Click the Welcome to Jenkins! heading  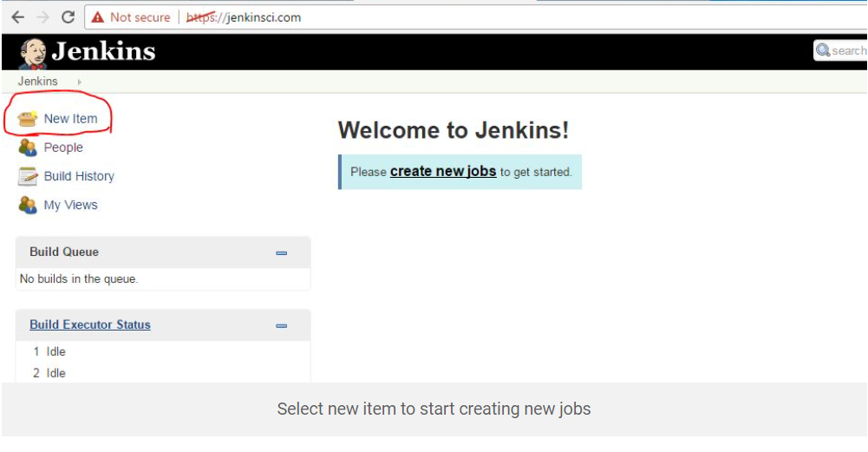pyautogui.click(x=454, y=130)
